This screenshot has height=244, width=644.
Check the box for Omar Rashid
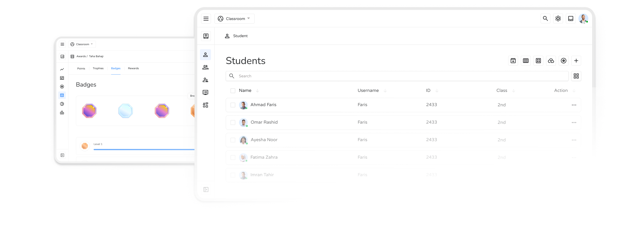coord(233,122)
